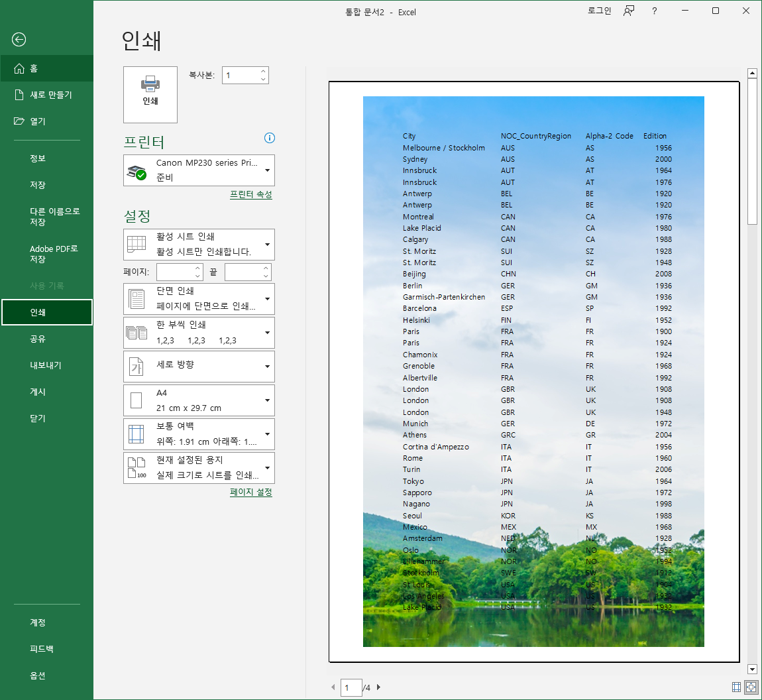Viewport: 762px width, 700px height.
Task: Click the print preview page thumbnail
Action: coord(533,371)
